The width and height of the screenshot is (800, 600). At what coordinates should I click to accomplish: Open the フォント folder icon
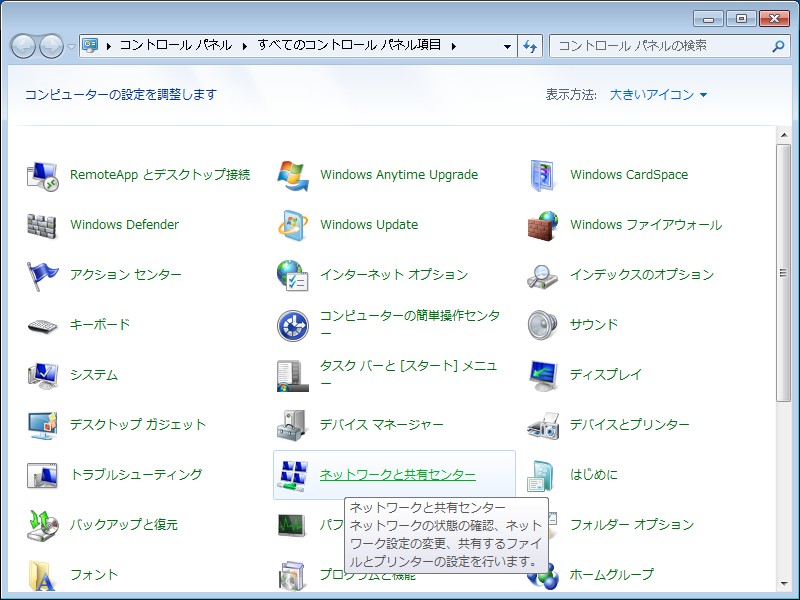click(x=41, y=575)
